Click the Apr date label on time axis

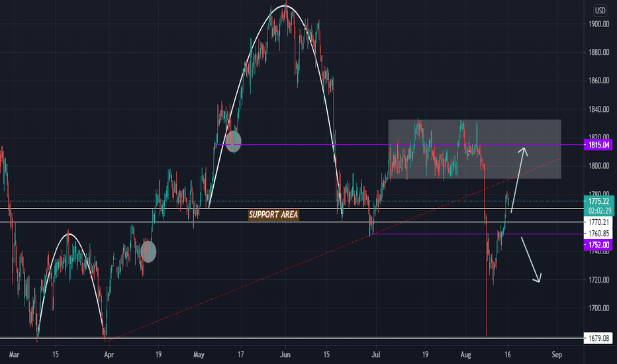[109, 355]
